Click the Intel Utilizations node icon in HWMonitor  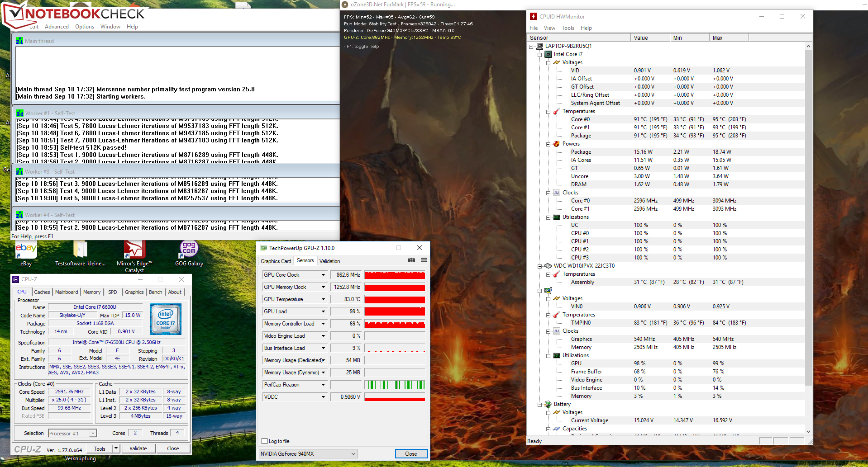(x=557, y=217)
